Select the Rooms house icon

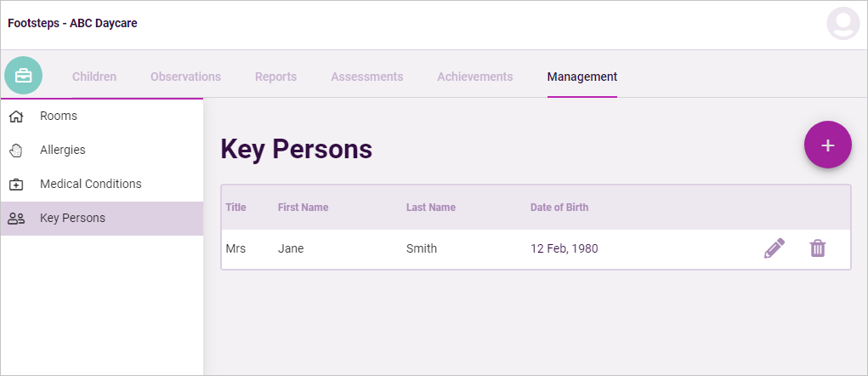click(x=17, y=117)
